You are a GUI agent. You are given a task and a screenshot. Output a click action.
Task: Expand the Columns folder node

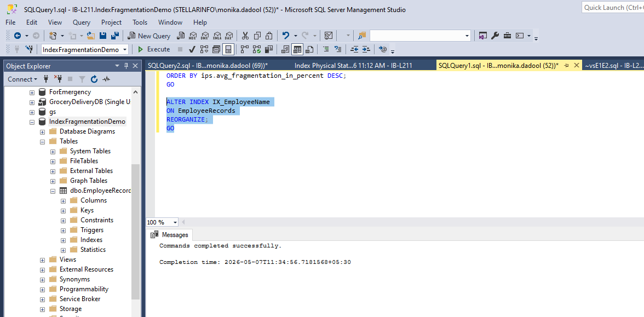click(x=64, y=201)
